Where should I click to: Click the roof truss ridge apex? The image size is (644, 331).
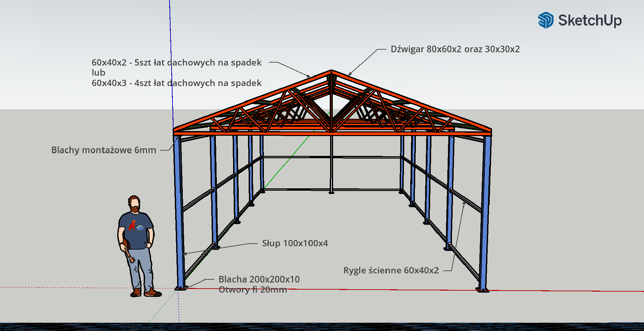(x=331, y=71)
